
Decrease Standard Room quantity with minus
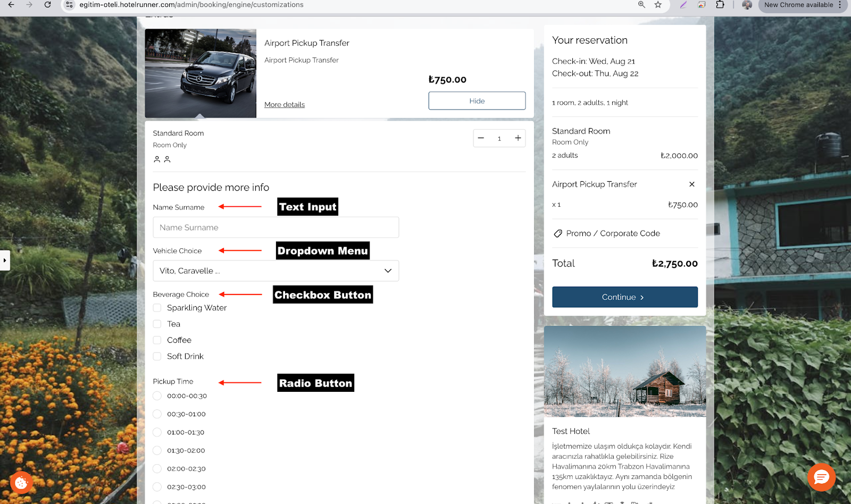(481, 138)
